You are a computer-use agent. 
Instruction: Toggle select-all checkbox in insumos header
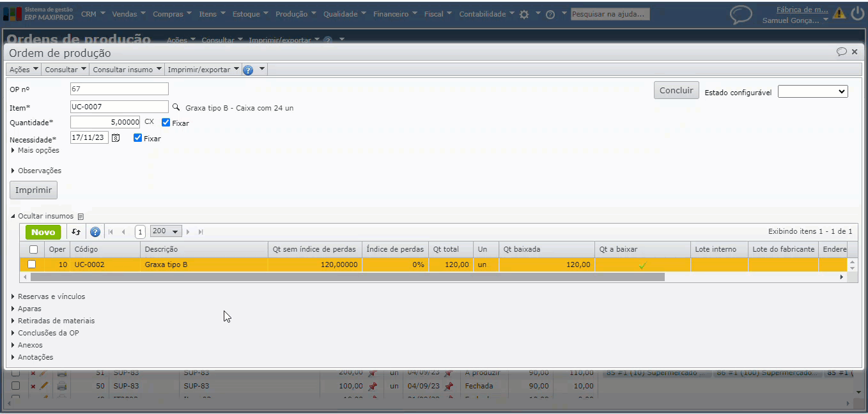(34, 249)
